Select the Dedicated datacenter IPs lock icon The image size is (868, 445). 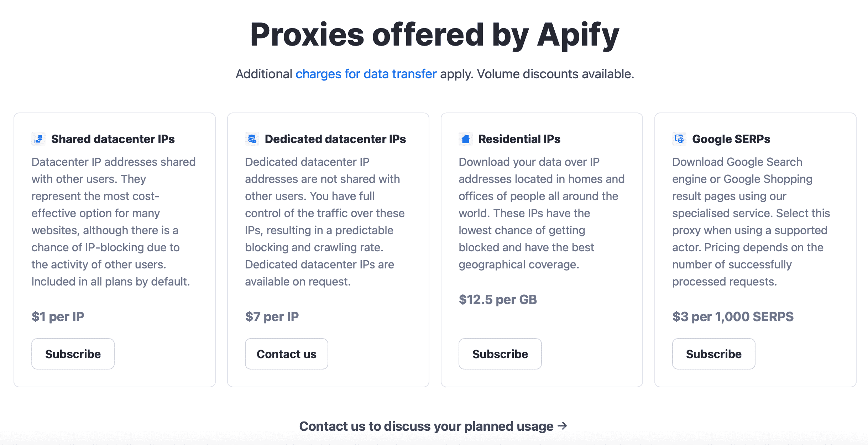click(252, 139)
